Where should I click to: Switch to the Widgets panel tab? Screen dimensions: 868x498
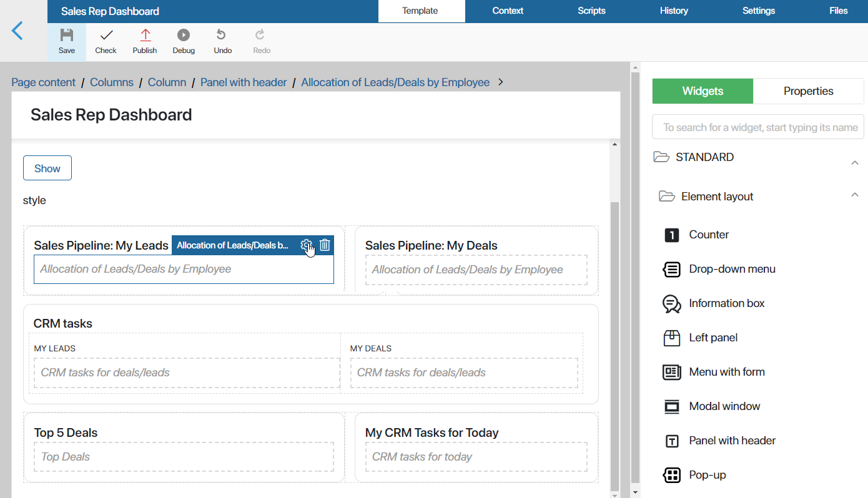pos(703,91)
